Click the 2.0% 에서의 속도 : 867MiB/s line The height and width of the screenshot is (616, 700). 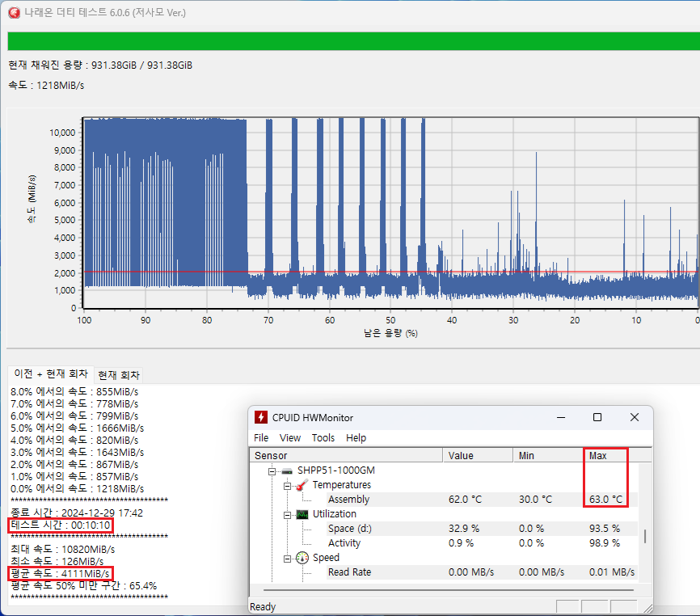click(x=74, y=464)
